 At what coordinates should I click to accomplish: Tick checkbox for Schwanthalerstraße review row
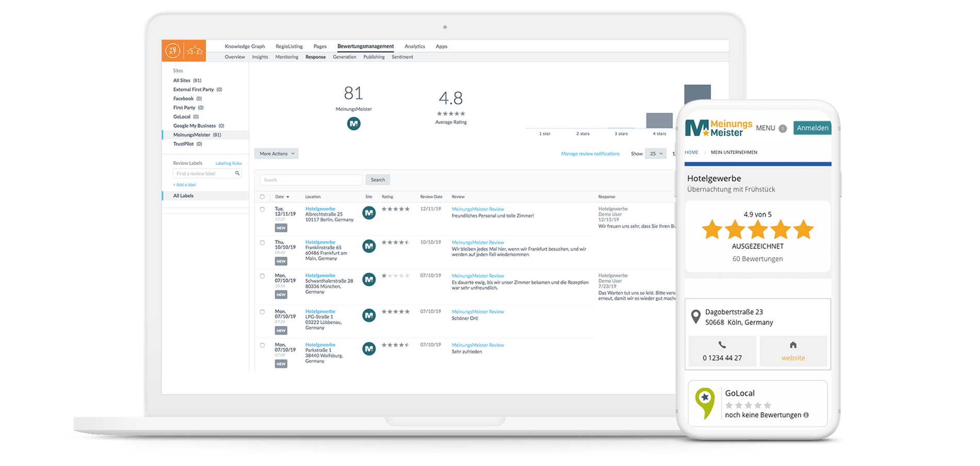[263, 276]
